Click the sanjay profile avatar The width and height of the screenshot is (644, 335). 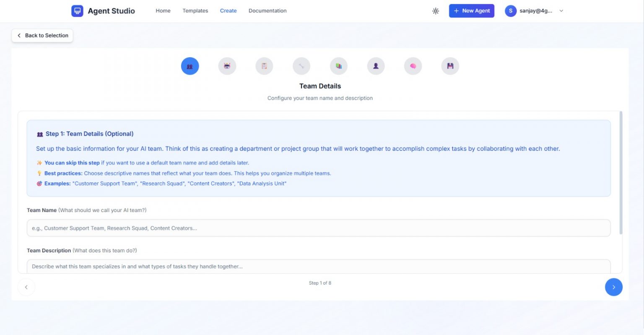point(511,11)
